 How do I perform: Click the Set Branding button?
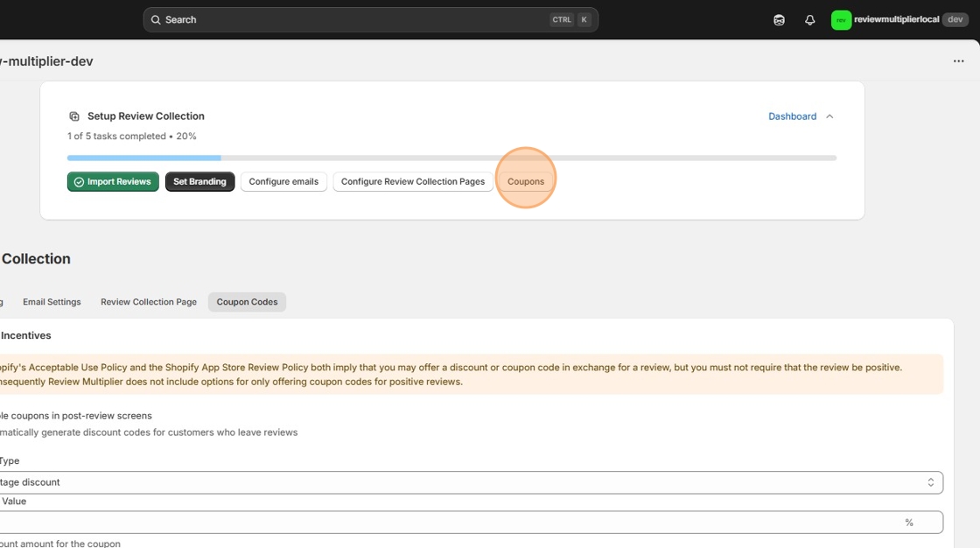(x=199, y=181)
